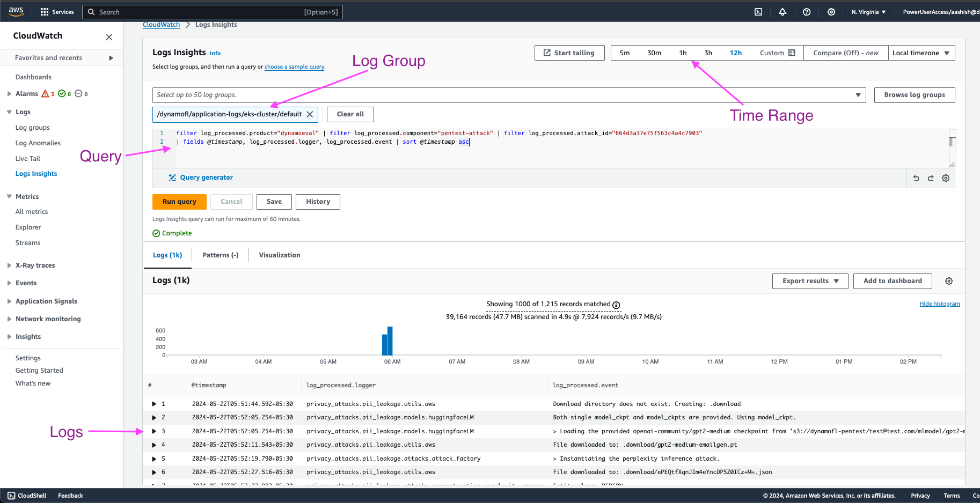Click the Start tailing button
980x503 pixels.
click(x=569, y=53)
